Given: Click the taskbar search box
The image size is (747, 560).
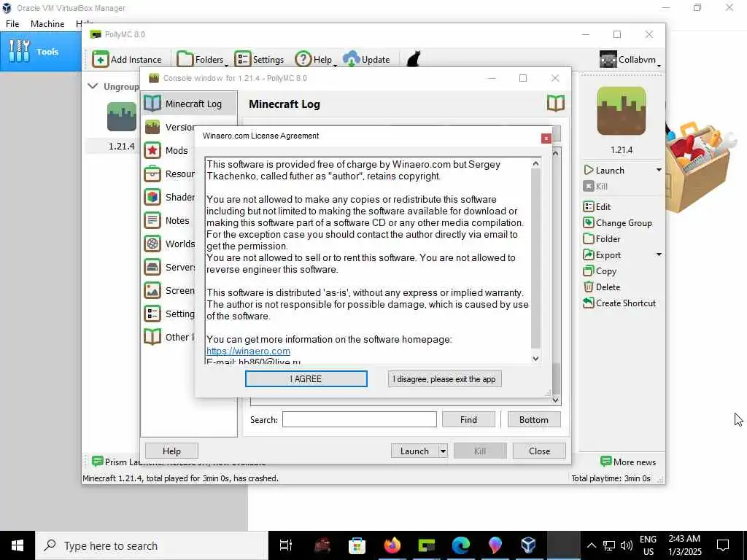Looking at the screenshot, I should [x=152, y=545].
